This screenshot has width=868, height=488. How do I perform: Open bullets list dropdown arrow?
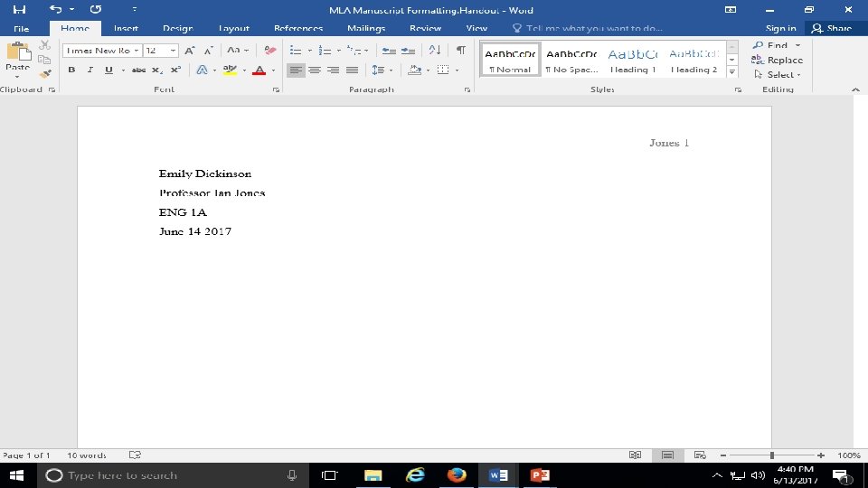[309, 51]
